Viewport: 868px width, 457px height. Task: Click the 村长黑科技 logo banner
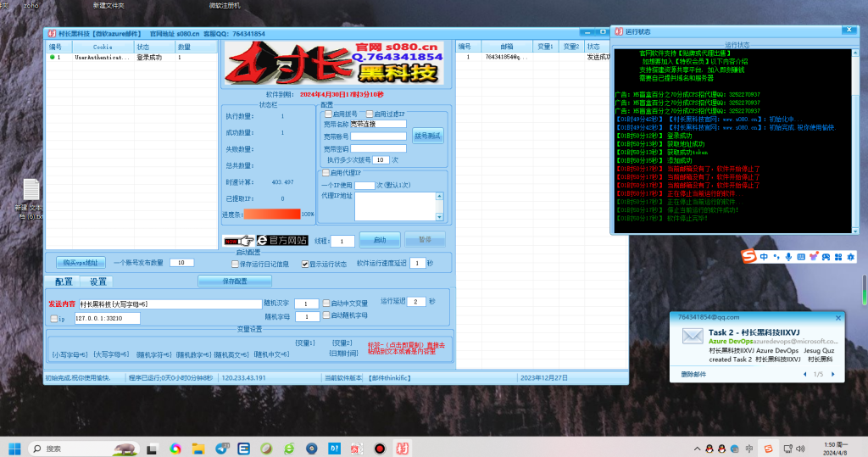pyautogui.click(x=334, y=64)
